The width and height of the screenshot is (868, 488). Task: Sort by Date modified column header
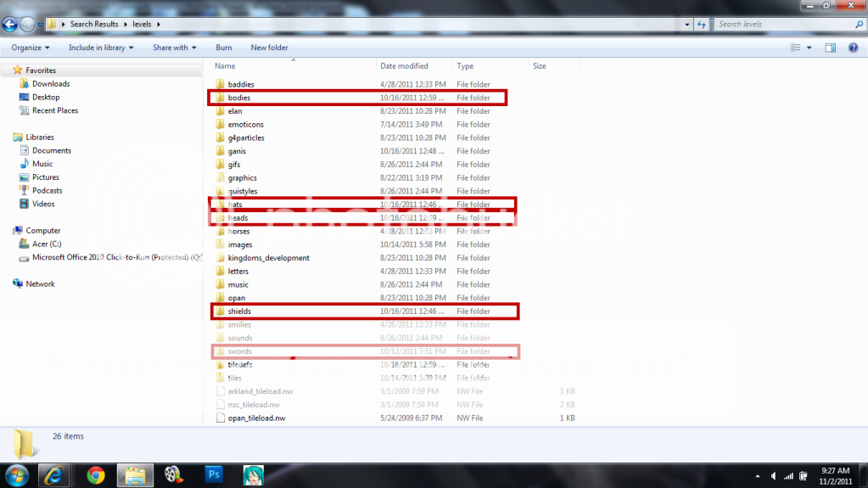[x=404, y=65]
